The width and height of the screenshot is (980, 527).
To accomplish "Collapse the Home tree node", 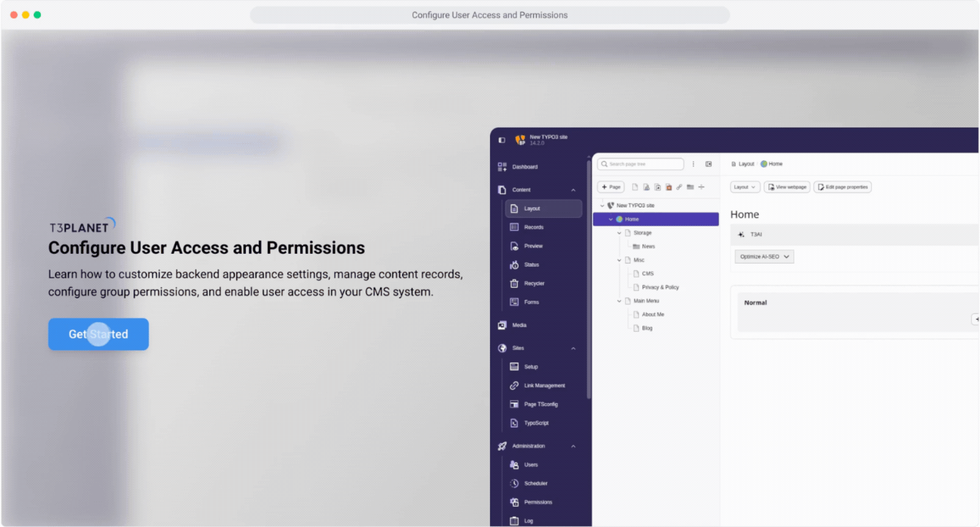I will [611, 220].
